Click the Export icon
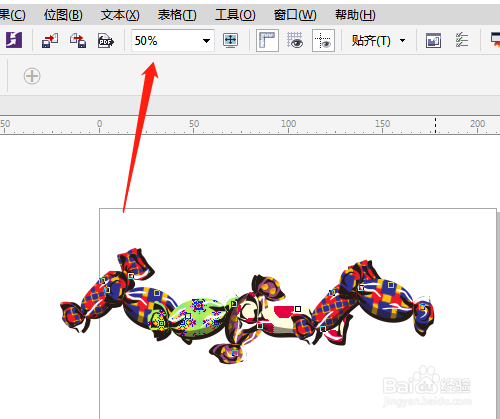Screen dimensions: 500x419 coord(78,40)
